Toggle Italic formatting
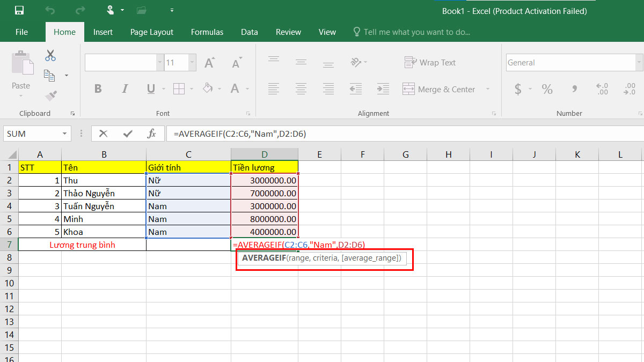Viewport: 644px width, 362px height. 123,88
